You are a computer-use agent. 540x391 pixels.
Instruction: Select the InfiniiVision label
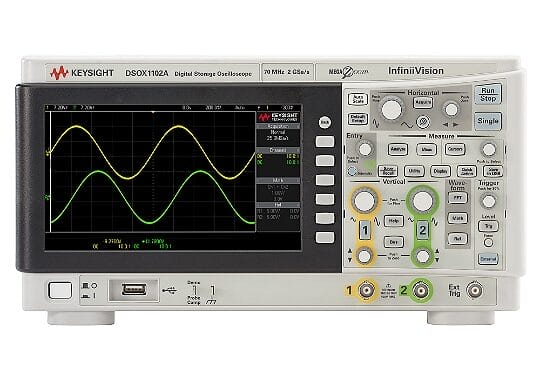pos(416,71)
